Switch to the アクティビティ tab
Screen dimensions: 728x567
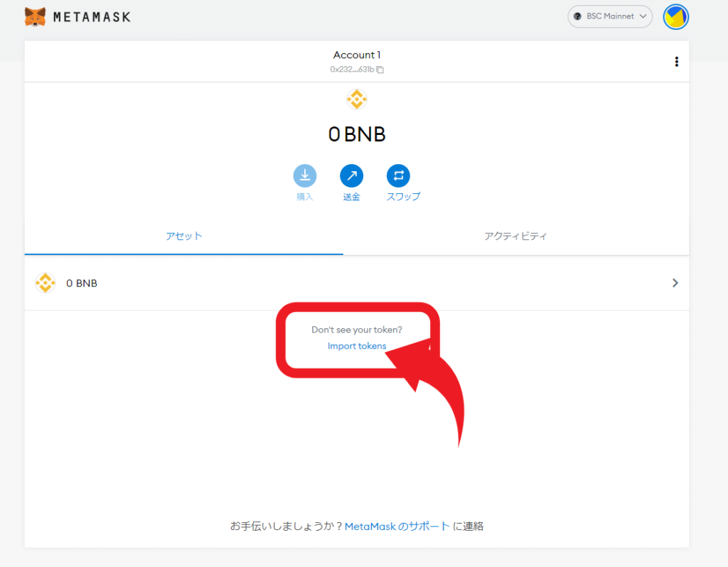click(515, 236)
